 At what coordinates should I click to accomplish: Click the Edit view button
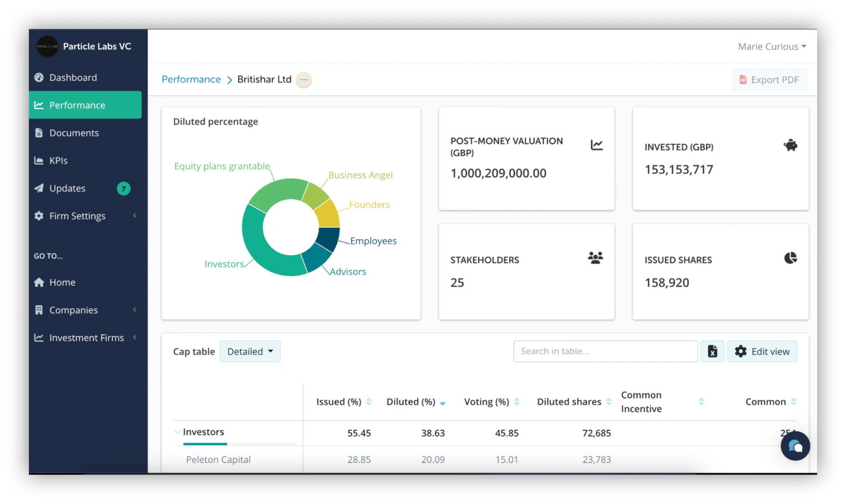[x=762, y=351]
